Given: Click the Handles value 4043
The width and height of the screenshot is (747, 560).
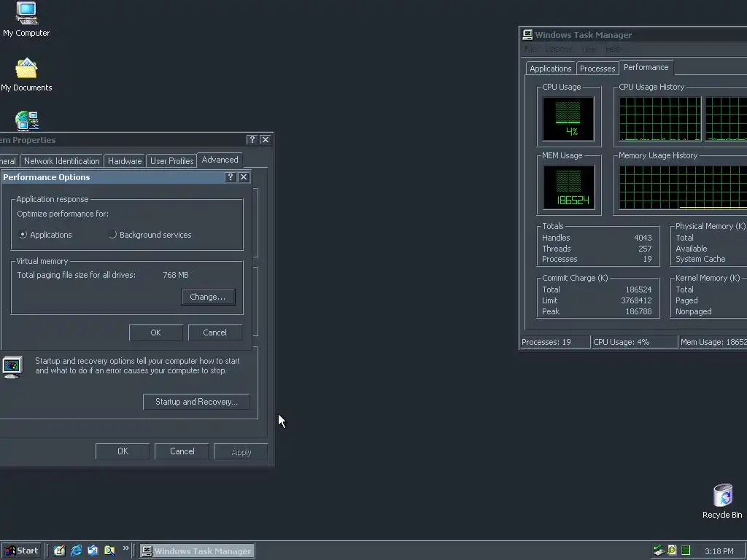Looking at the screenshot, I should pyautogui.click(x=643, y=238).
